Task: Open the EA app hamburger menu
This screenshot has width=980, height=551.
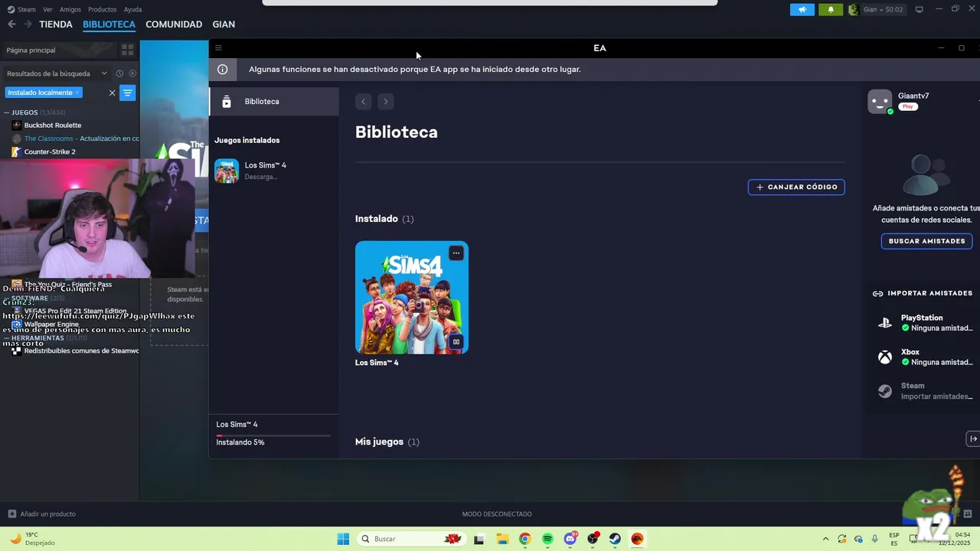Action: click(218, 47)
